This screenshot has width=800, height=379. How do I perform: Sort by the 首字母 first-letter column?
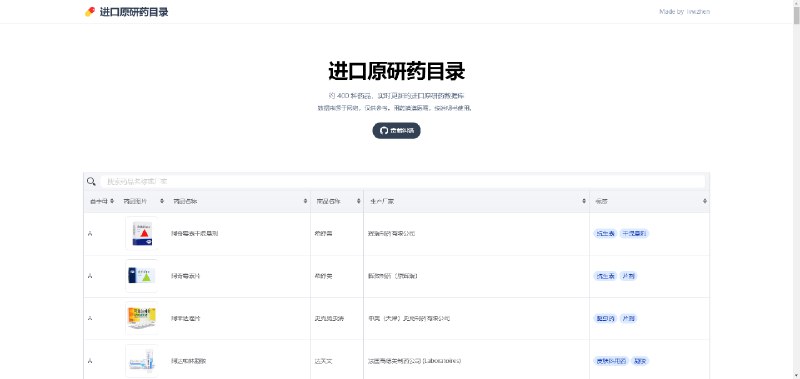click(102, 201)
